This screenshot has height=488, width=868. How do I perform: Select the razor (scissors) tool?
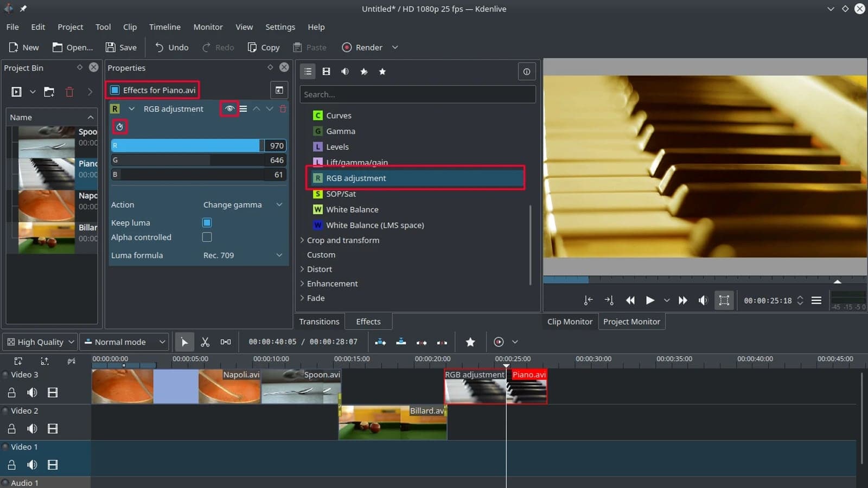(205, 342)
